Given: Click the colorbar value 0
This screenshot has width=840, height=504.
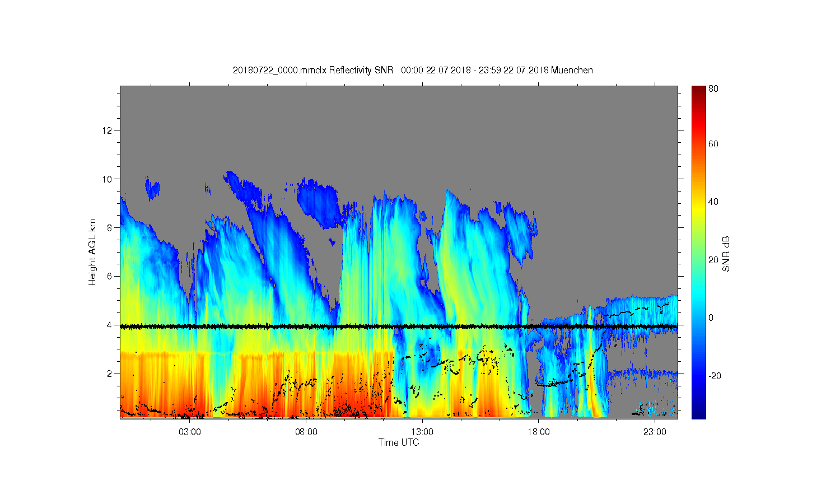Looking at the screenshot, I should tap(711, 318).
